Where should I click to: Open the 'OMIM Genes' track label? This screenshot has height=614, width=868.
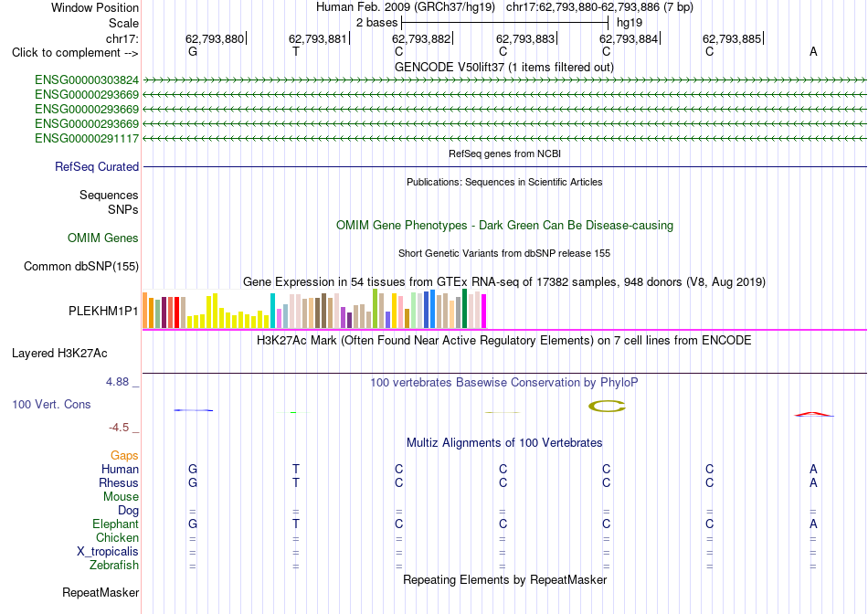click(103, 238)
